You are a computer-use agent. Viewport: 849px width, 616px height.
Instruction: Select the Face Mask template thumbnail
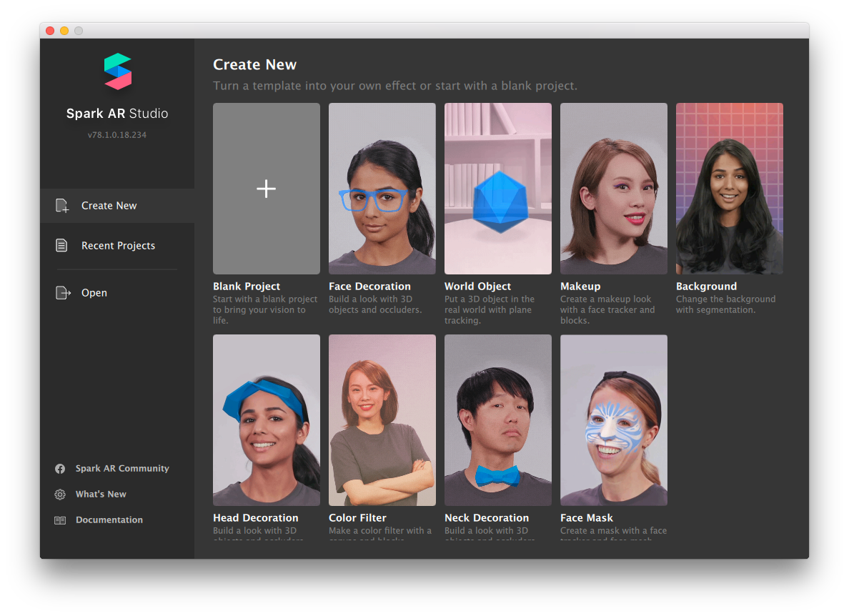(614, 420)
